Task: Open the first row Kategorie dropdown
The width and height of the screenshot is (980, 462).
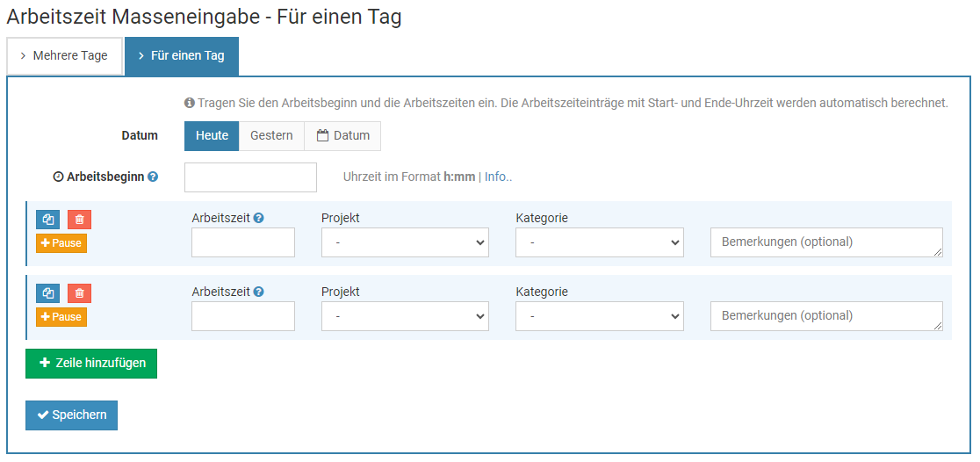Action: click(599, 242)
